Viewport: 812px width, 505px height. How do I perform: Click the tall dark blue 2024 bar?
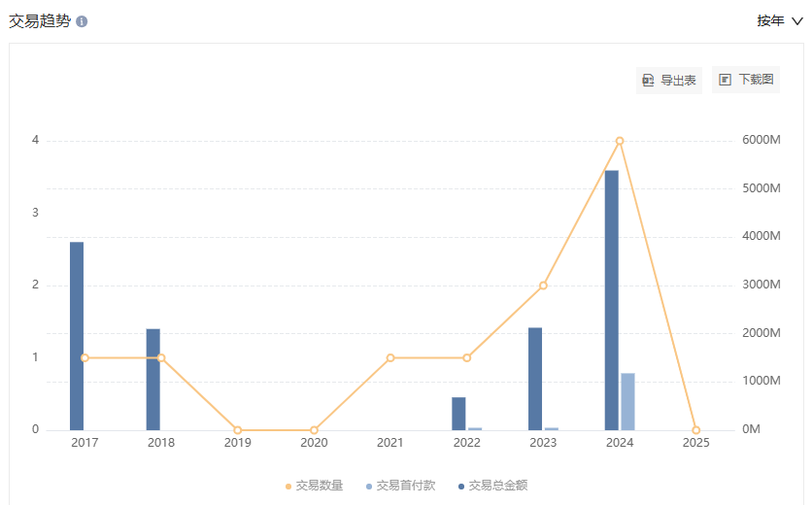tap(612, 300)
